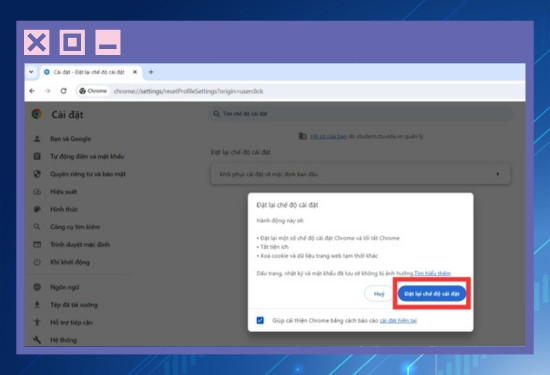Open the tab search dropdown arrow

31,72
